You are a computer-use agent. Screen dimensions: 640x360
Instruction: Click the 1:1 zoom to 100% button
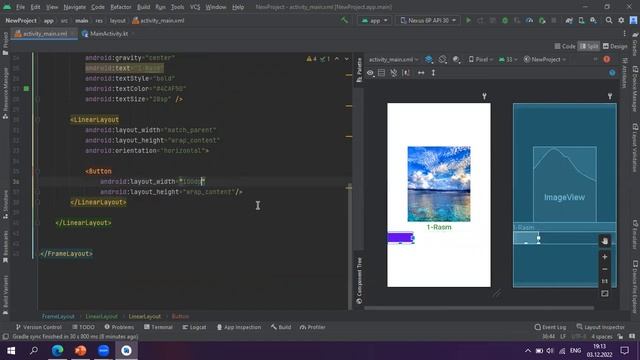[604, 281]
